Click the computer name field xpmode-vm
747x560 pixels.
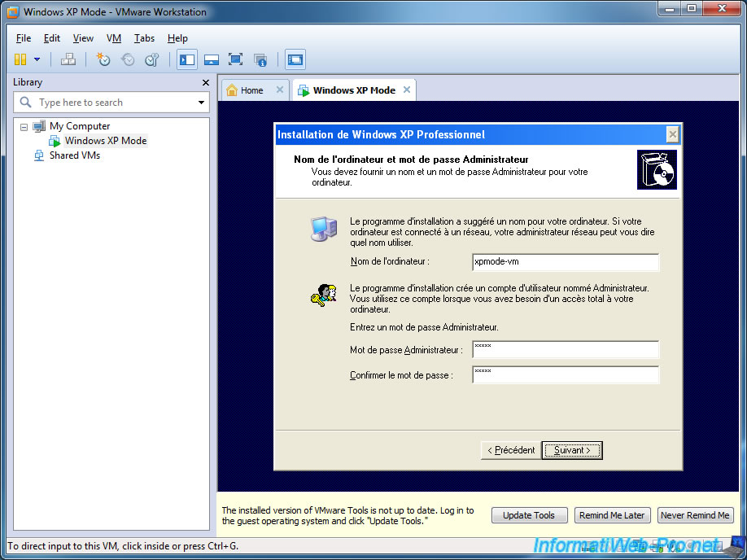[566, 261]
